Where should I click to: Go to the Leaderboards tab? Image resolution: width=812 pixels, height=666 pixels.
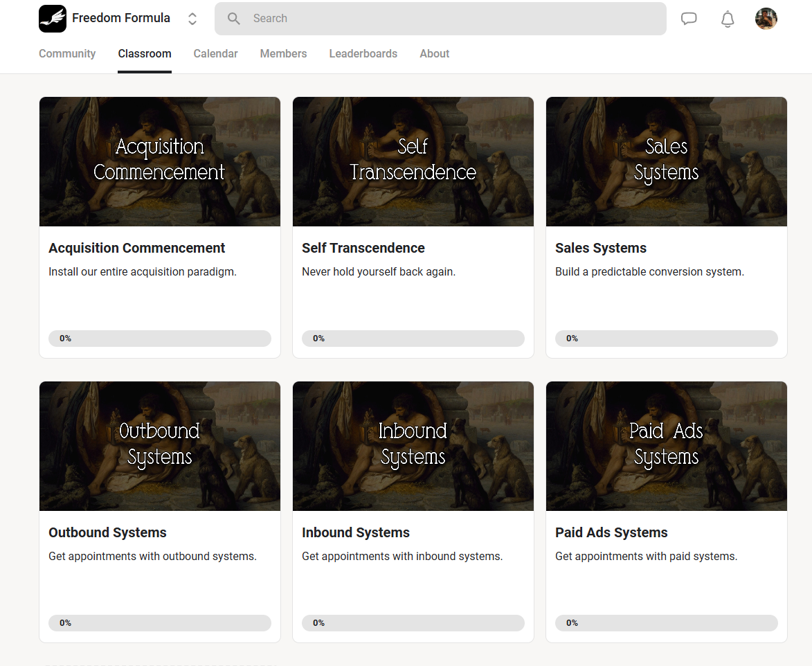pos(363,54)
